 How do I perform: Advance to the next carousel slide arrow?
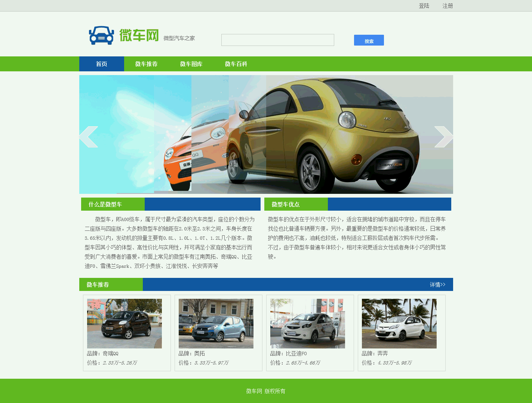(x=444, y=137)
